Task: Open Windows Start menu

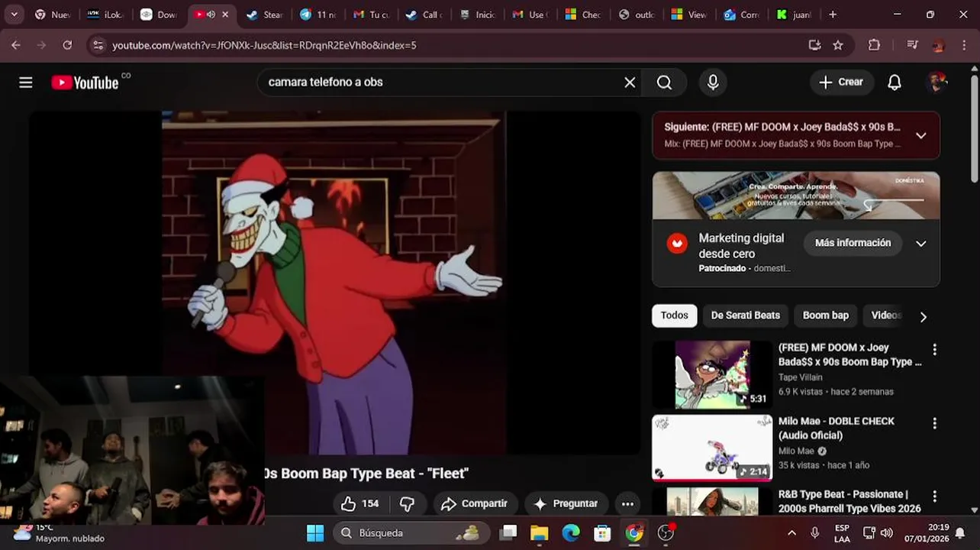Action: click(315, 532)
